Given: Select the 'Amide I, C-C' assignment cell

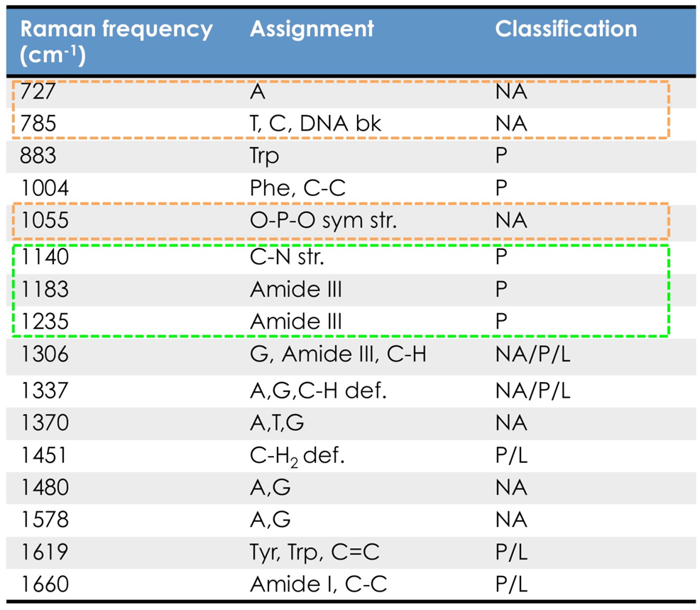Looking at the screenshot, I should (318, 584).
